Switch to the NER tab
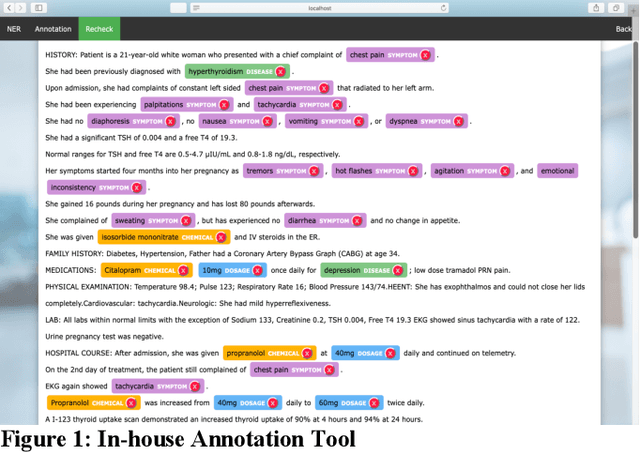640x452 pixels. (x=14, y=29)
